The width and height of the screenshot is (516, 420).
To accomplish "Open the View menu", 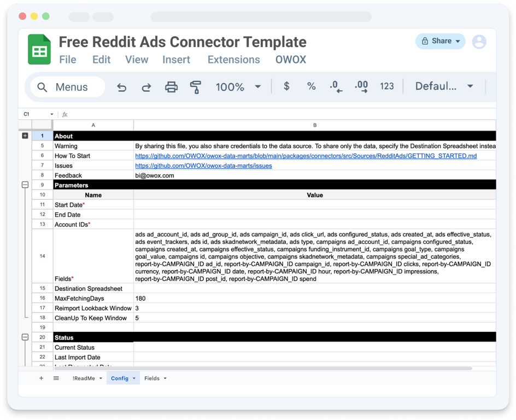I will pos(137,60).
